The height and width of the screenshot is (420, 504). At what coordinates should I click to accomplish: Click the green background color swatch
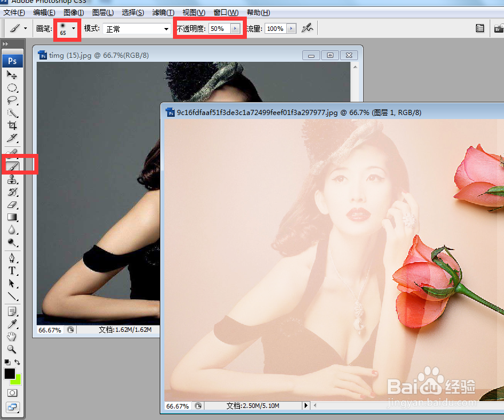point(17,380)
